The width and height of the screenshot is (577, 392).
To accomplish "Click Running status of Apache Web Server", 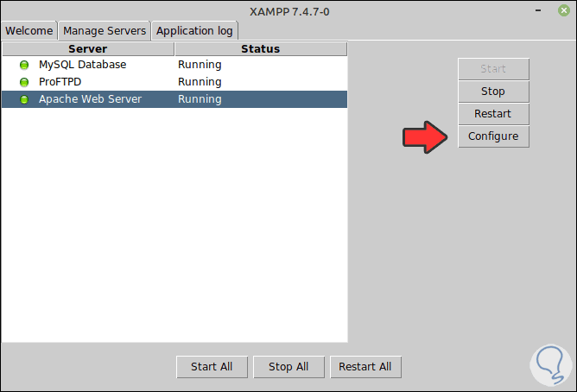I will pyautogui.click(x=200, y=99).
